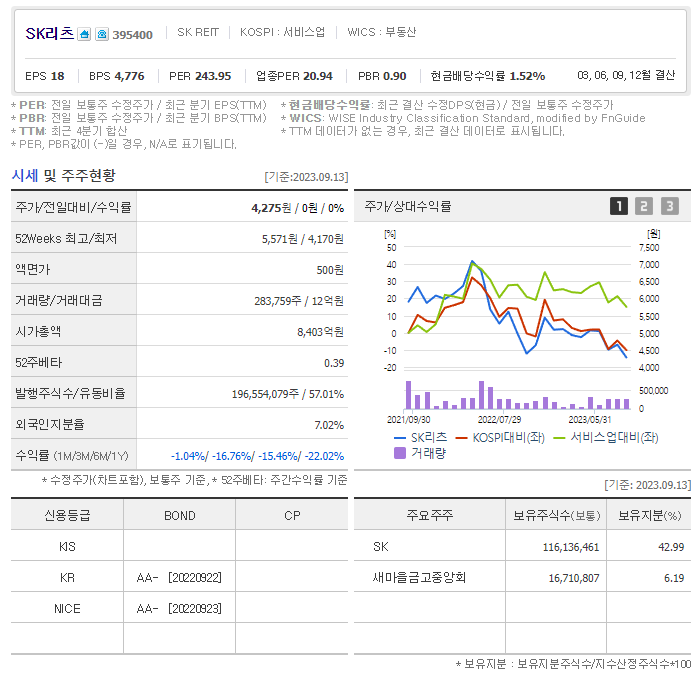The width and height of the screenshot is (697, 676).
Task: Click the 3M return -16.76%
Action: click(x=232, y=456)
